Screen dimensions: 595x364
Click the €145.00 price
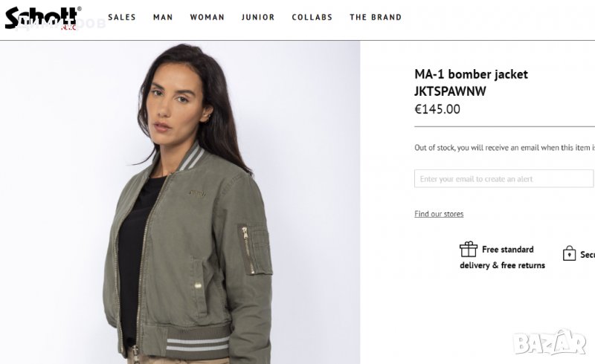(437, 109)
